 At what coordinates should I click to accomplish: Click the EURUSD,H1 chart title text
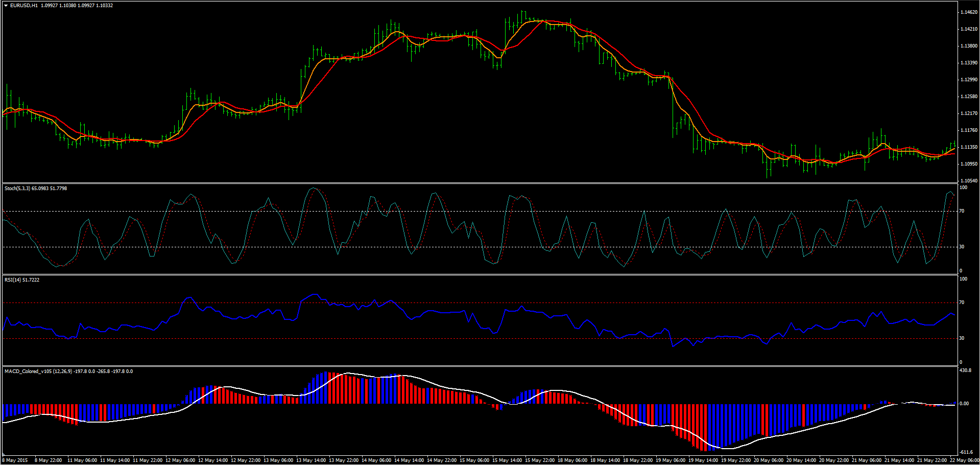click(23, 6)
